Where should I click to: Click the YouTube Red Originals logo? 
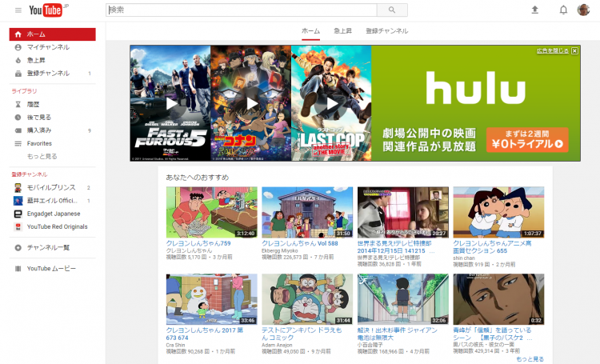(18, 226)
